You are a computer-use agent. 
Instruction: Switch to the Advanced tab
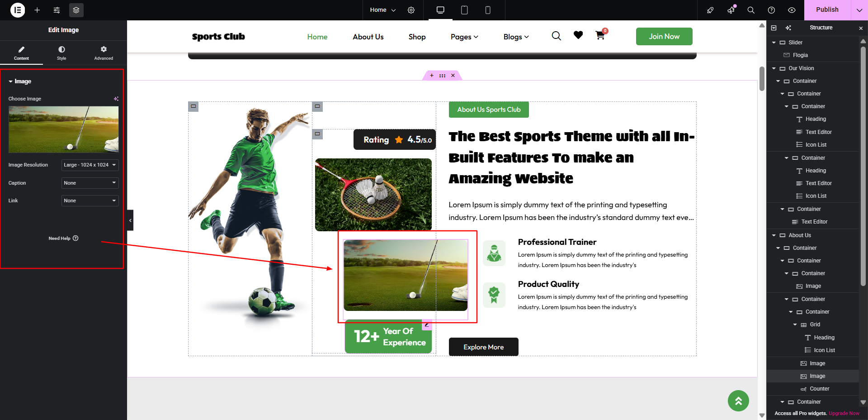click(104, 52)
